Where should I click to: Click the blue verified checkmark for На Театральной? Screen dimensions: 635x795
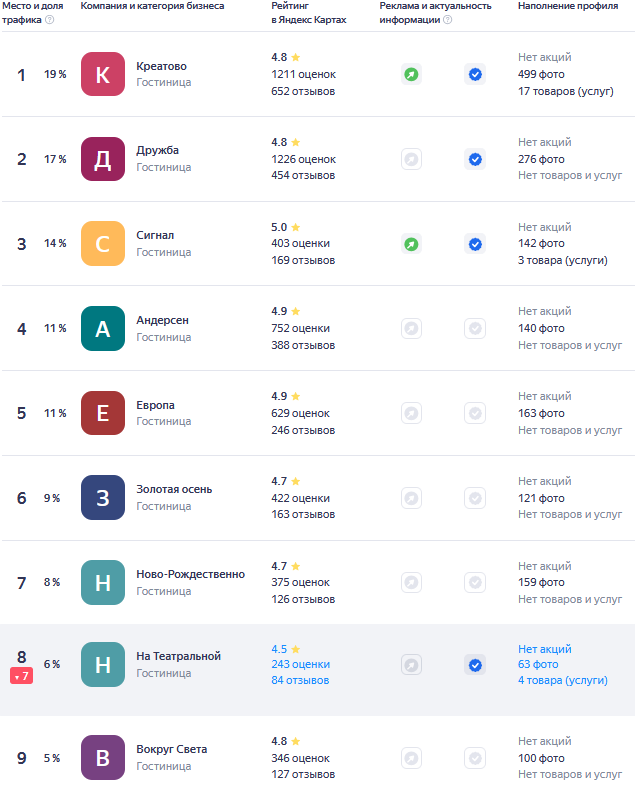point(475,665)
